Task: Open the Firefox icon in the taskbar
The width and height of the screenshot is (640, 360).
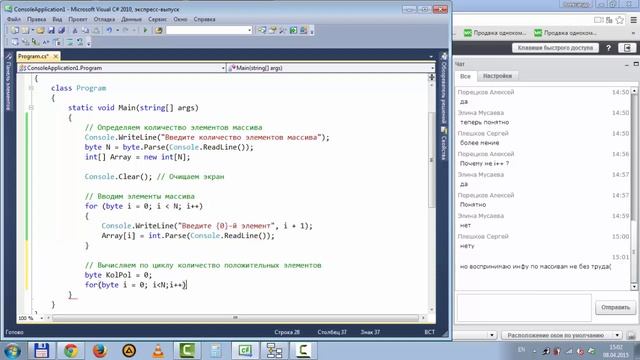Action: click(100, 351)
